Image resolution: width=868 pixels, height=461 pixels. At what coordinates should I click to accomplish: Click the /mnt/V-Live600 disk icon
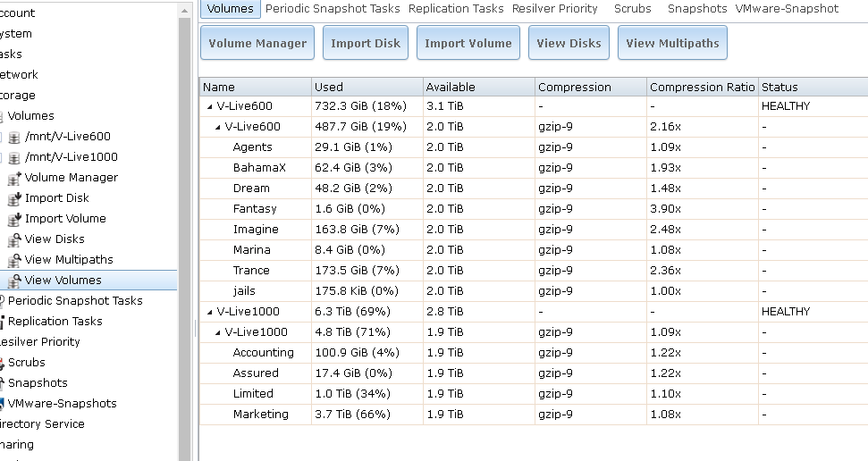click(x=14, y=137)
